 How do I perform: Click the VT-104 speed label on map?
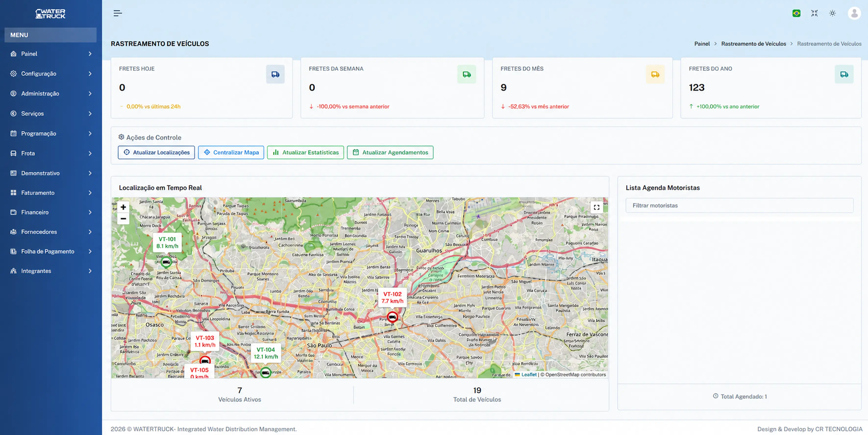click(266, 353)
